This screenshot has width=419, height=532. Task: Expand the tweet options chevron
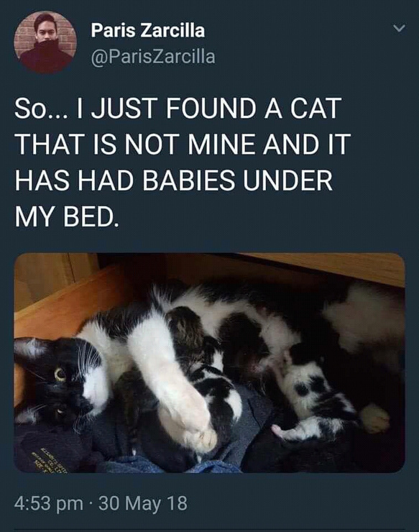[400, 29]
